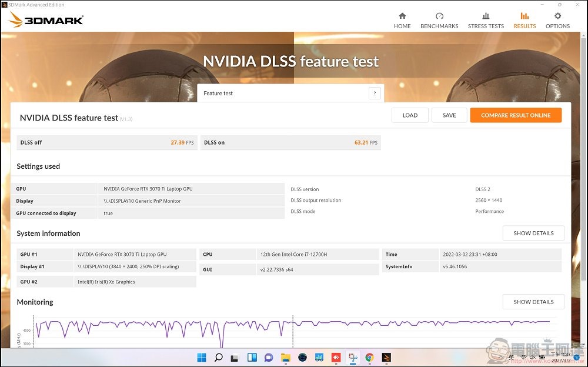Click the Intel(R) Iris(R) Xe Graphics value

pos(106,282)
